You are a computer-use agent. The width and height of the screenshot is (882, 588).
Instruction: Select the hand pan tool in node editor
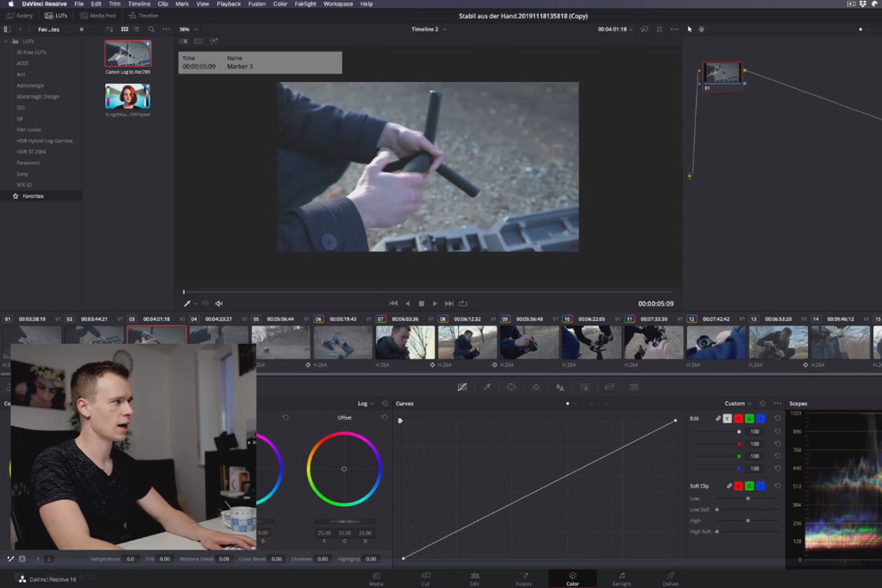tap(702, 29)
